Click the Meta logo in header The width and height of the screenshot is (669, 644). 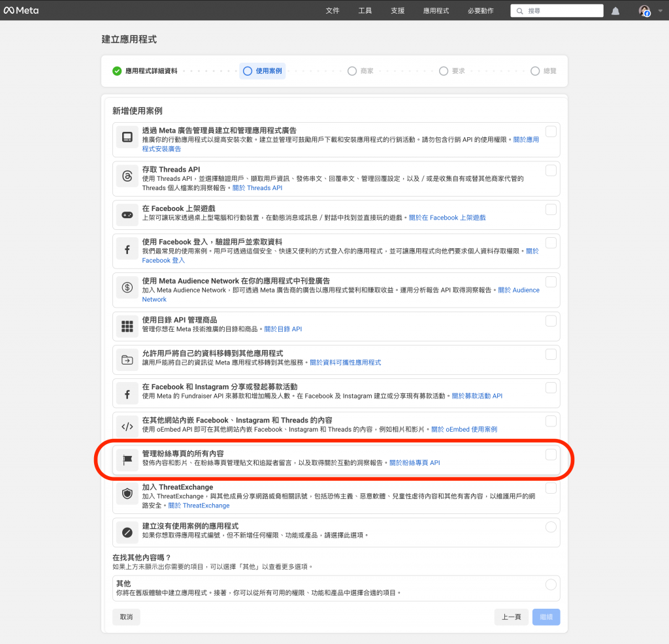(x=21, y=10)
